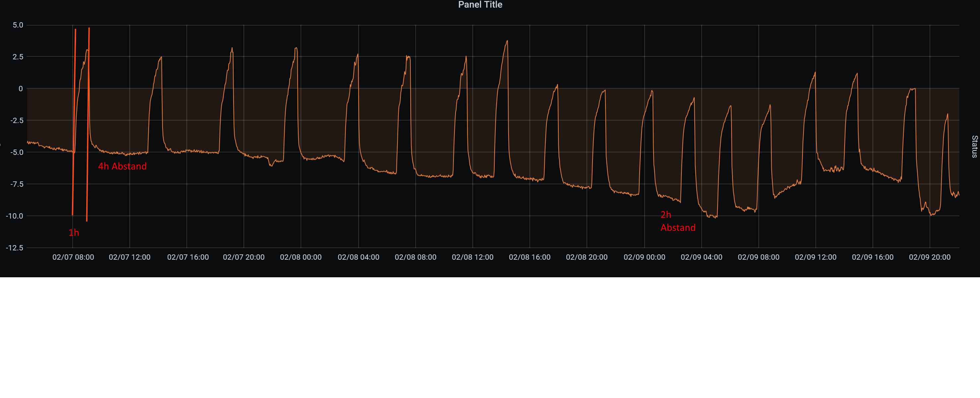Click the 0 y-axis tick label
Viewport: 980px width, 398px height.
coord(21,89)
